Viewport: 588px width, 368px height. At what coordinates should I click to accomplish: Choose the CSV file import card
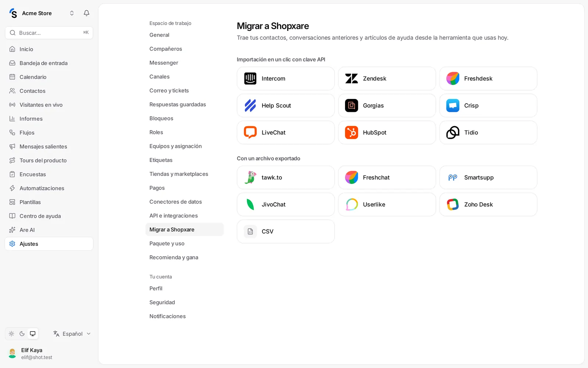(x=286, y=231)
